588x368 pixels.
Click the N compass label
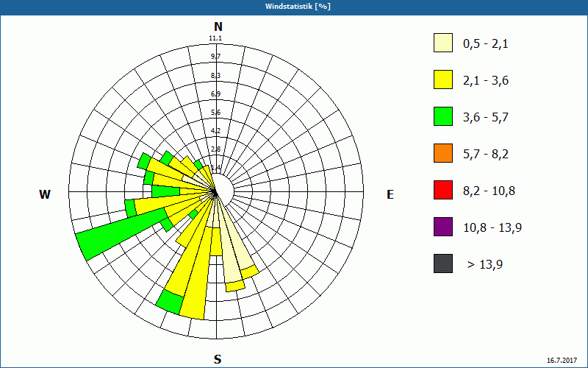218,26
